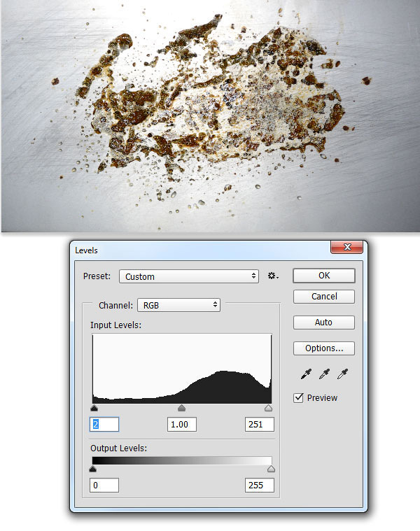Select the input midtone gray slider handle

click(181, 408)
